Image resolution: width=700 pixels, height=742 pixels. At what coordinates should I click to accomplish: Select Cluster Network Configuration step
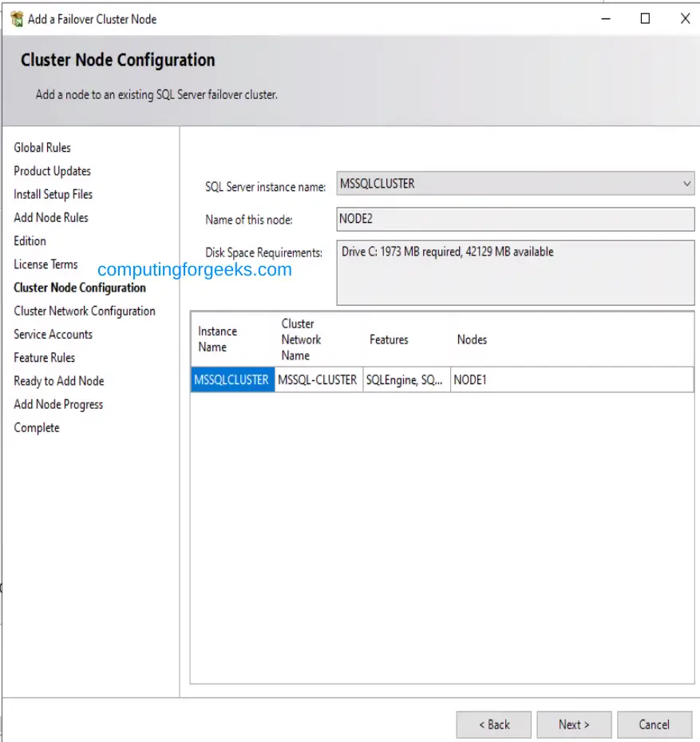84,311
